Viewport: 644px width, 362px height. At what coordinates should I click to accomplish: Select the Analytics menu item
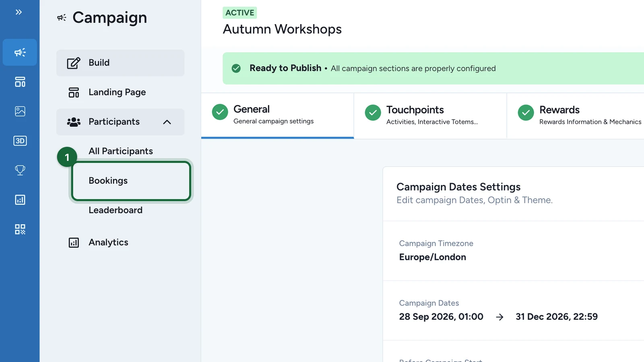pyautogui.click(x=120, y=243)
